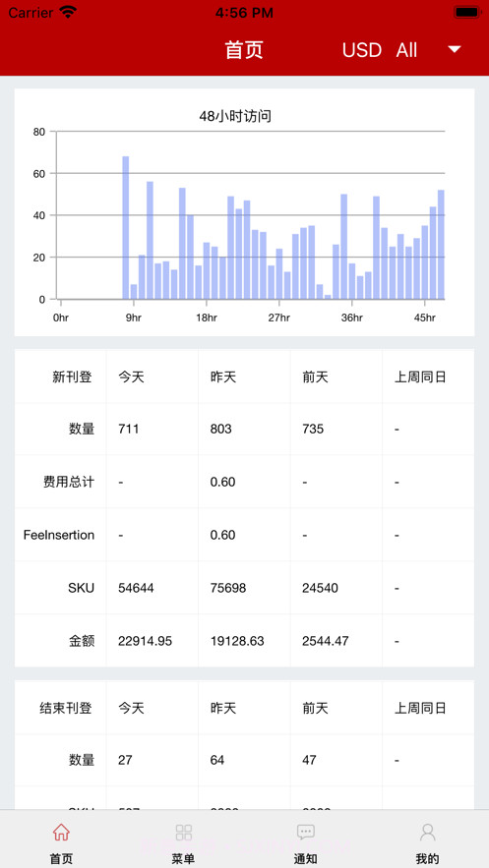Switch to the 首页 tab label
This screenshot has width=489, height=868.
pyautogui.click(x=61, y=858)
